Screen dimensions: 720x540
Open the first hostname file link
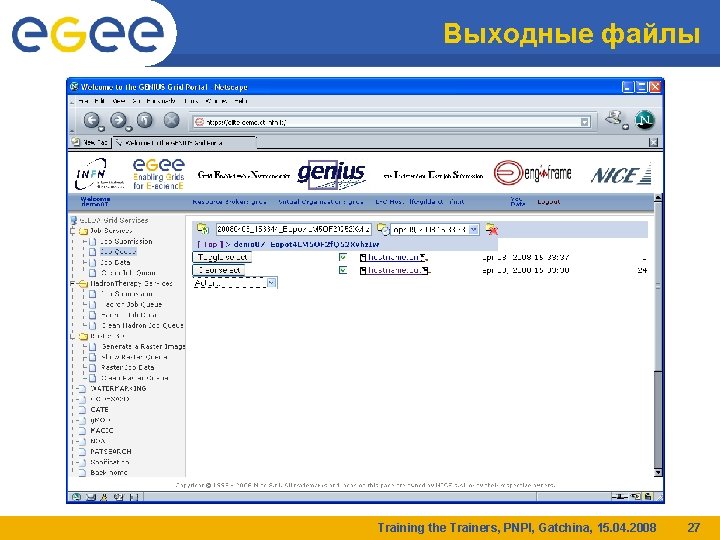tap(394, 257)
